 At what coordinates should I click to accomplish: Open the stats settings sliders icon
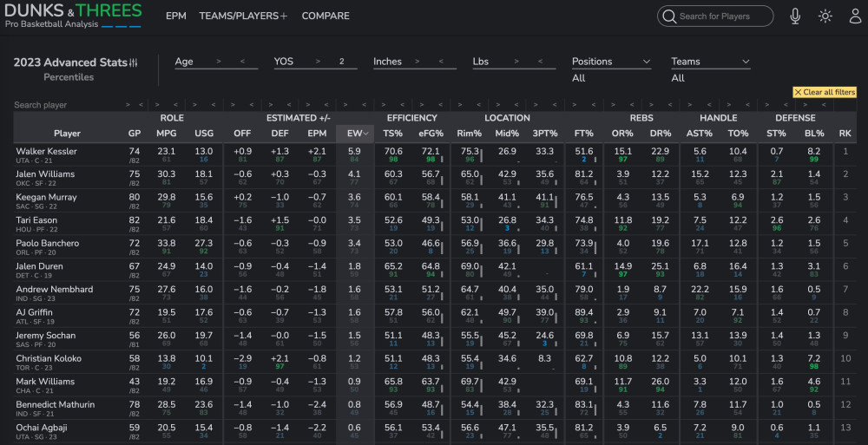coord(134,63)
